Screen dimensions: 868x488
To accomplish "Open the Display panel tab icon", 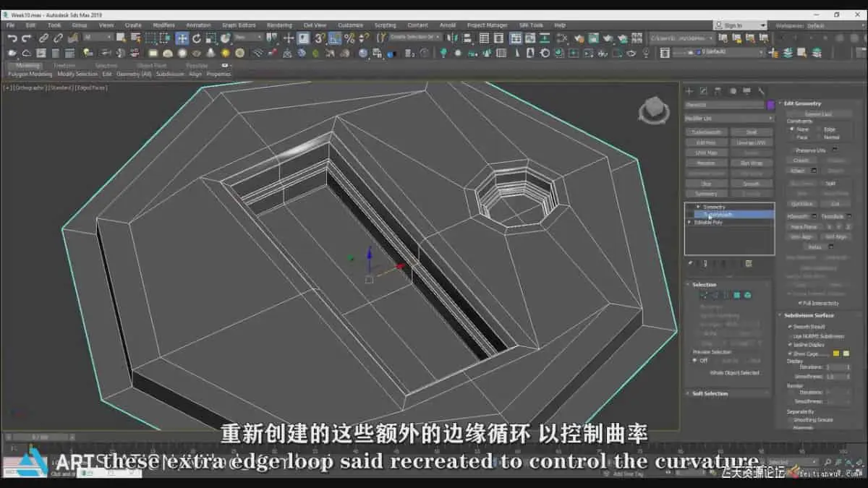I will coord(746,91).
